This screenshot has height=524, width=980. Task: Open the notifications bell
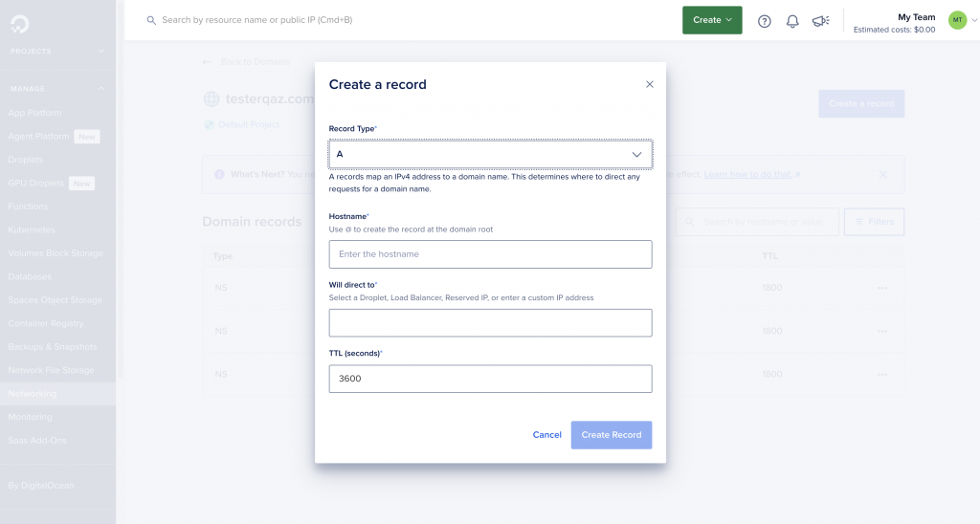[792, 21]
